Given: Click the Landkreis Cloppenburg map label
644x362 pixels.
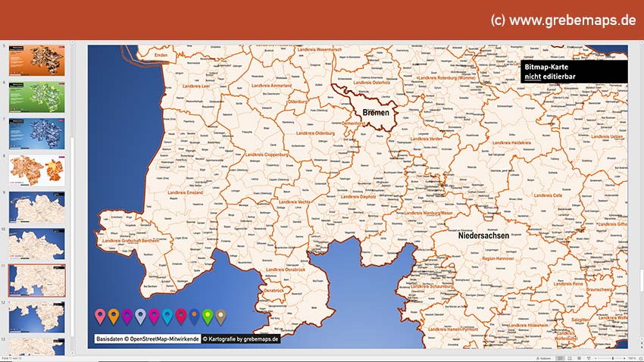Looking at the screenshot, I should [x=267, y=154].
